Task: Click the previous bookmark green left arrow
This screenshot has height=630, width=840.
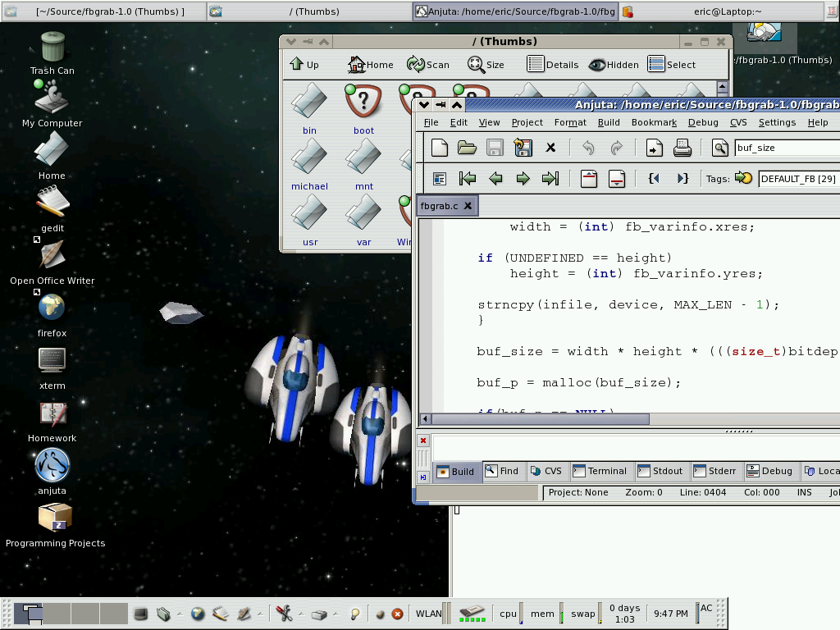Action: [x=495, y=178]
